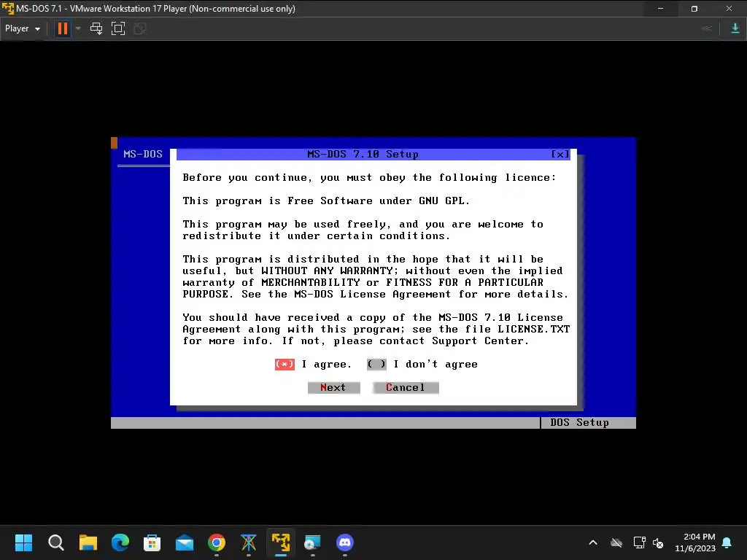
Task: Open Discord from the taskbar
Action: coord(345,542)
